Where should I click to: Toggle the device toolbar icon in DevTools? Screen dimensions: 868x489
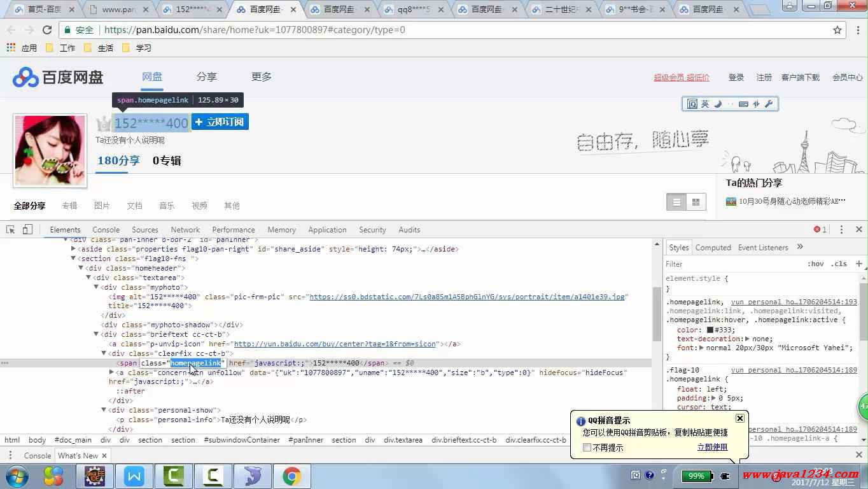(x=27, y=229)
